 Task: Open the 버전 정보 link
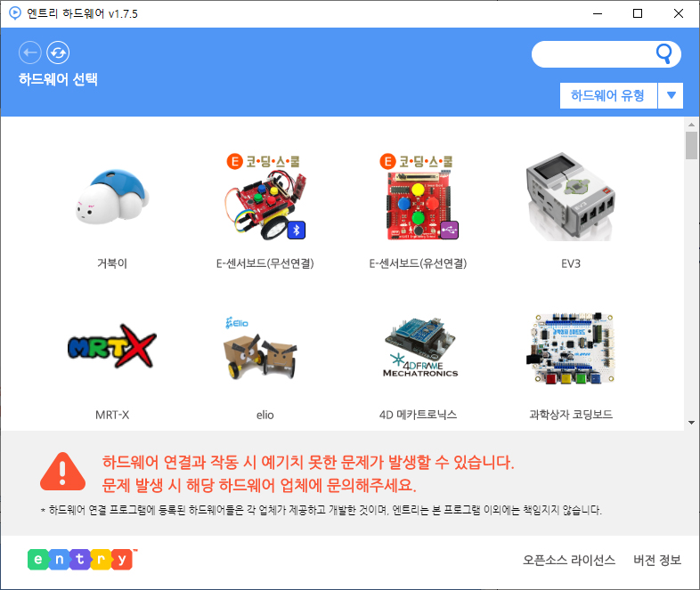(657, 560)
